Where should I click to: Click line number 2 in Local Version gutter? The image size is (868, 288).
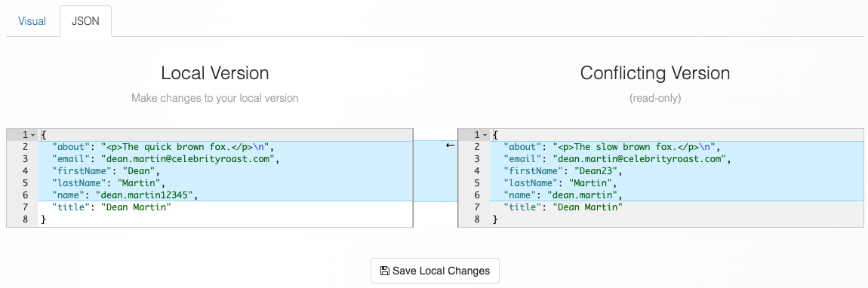coord(26,147)
